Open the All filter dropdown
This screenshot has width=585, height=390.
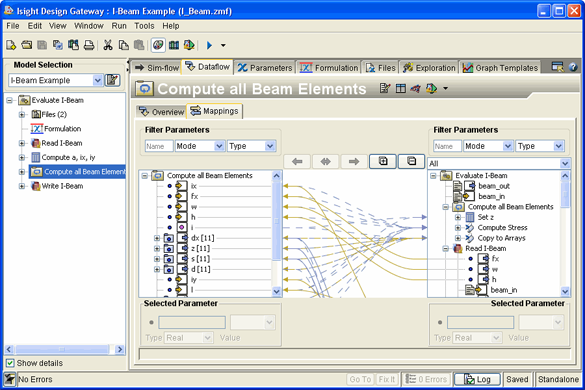(x=499, y=163)
